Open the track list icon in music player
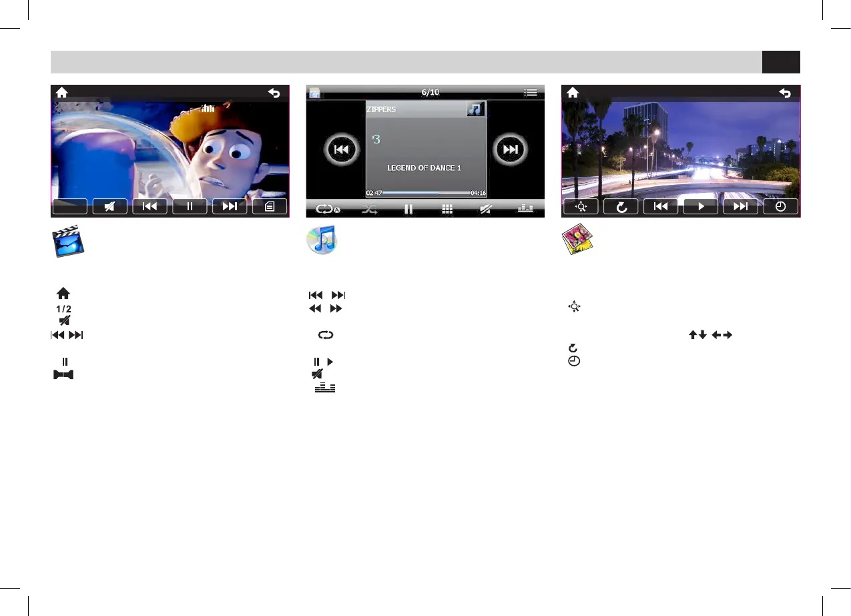 coord(531,93)
